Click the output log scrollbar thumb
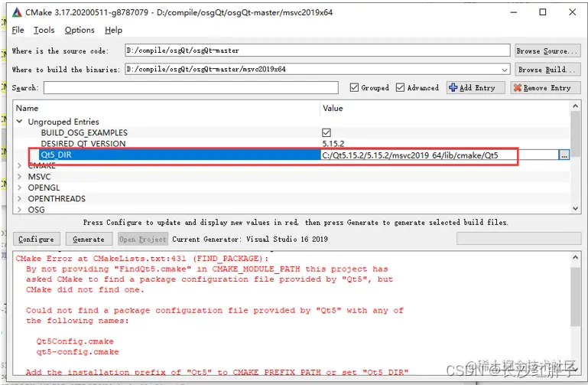 point(576,296)
